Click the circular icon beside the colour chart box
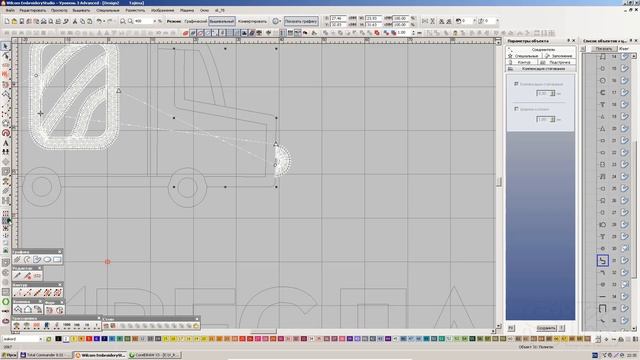640x360 pixels. click(49, 339)
